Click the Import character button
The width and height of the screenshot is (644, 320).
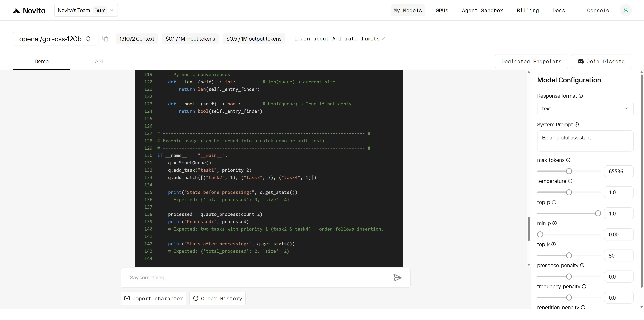(153, 299)
